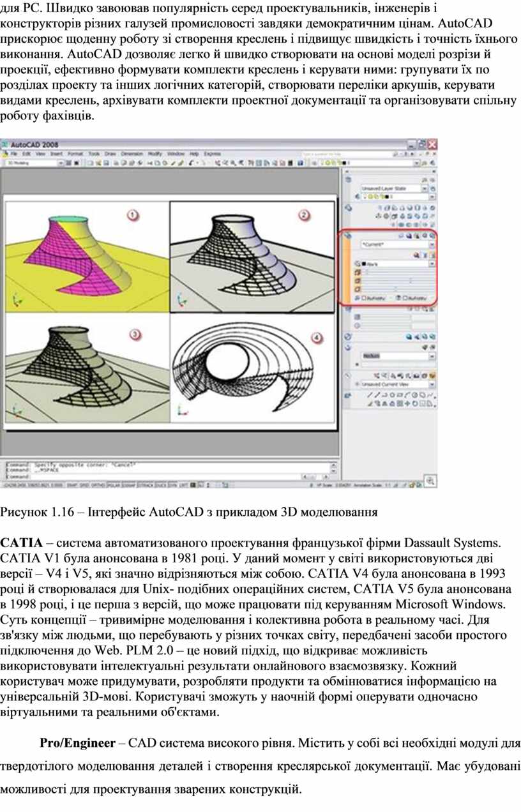Open the Insert menu
The image size is (521, 812).
click(x=56, y=153)
